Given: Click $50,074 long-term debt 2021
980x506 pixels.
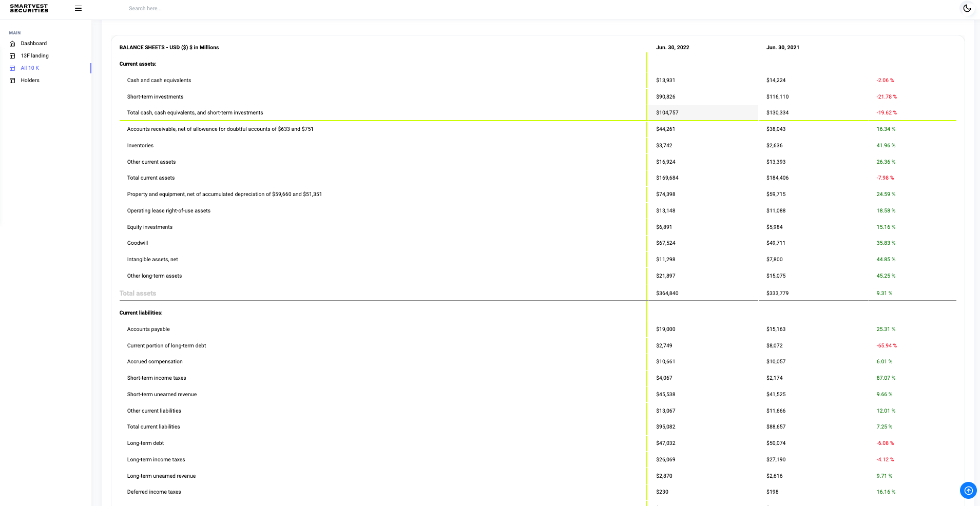Looking at the screenshot, I should coord(776,443).
